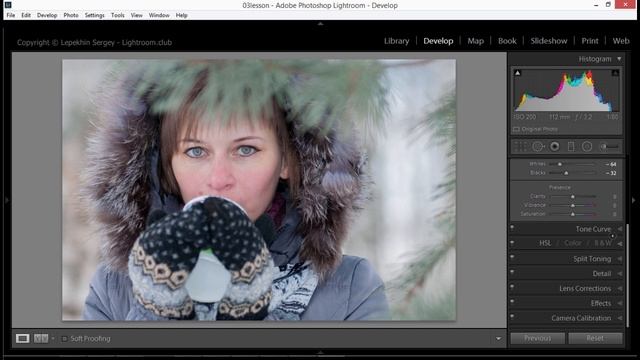Open the Window menu
The image size is (640, 360).
tap(159, 15)
